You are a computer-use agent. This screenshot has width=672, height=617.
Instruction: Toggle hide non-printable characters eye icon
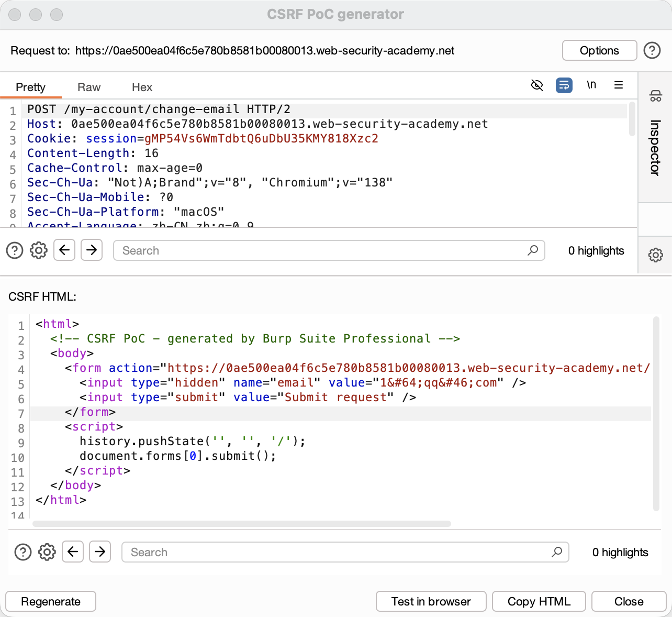click(537, 85)
